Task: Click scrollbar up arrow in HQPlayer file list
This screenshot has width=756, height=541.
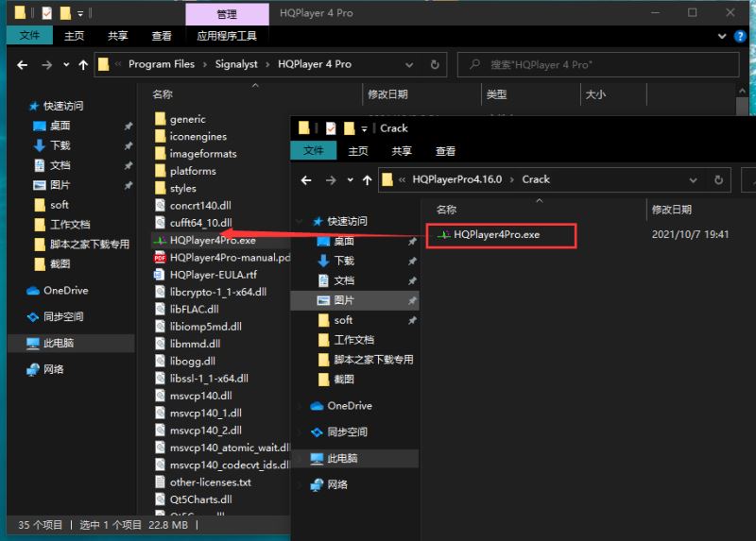Action: click(742, 91)
